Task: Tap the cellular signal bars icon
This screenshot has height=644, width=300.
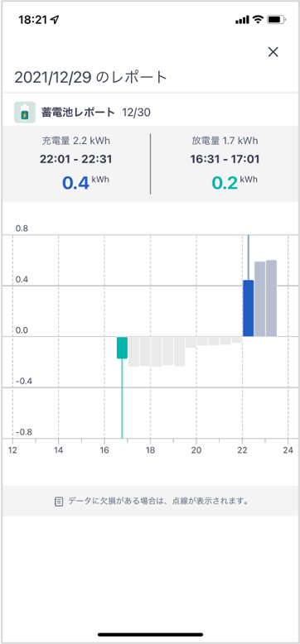Action: point(243,20)
